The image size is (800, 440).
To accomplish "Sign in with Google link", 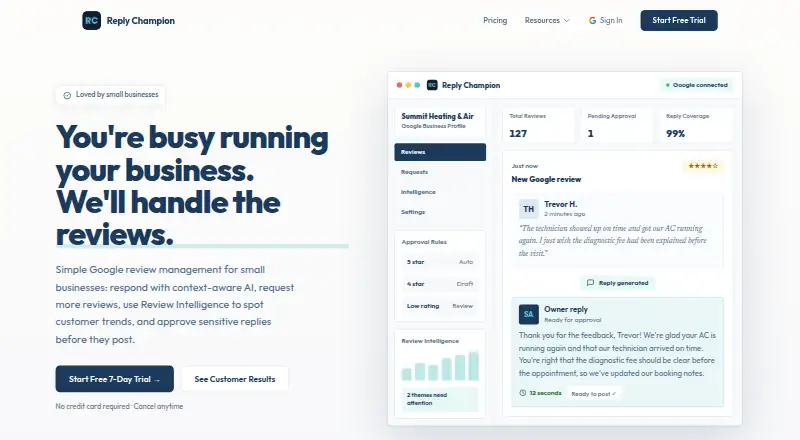I will [x=606, y=20].
